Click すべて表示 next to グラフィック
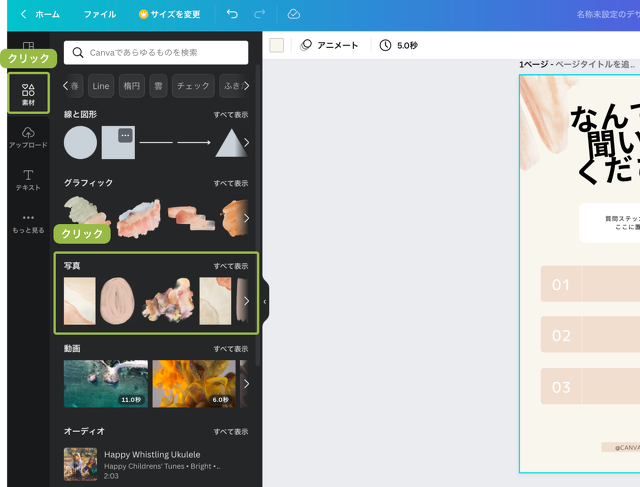This screenshot has width=640, height=487. tap(230, 183)
